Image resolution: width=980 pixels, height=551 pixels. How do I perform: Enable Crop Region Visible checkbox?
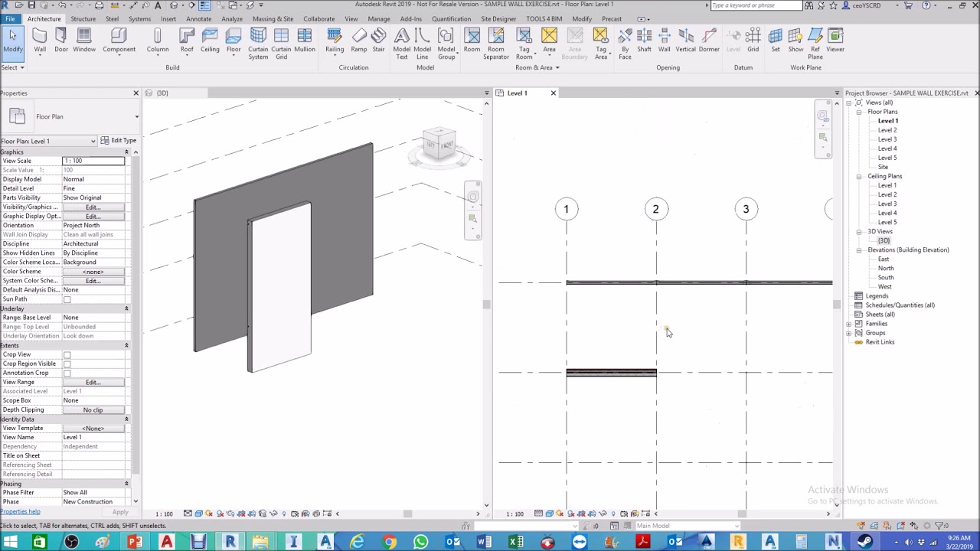pos(67,364)
